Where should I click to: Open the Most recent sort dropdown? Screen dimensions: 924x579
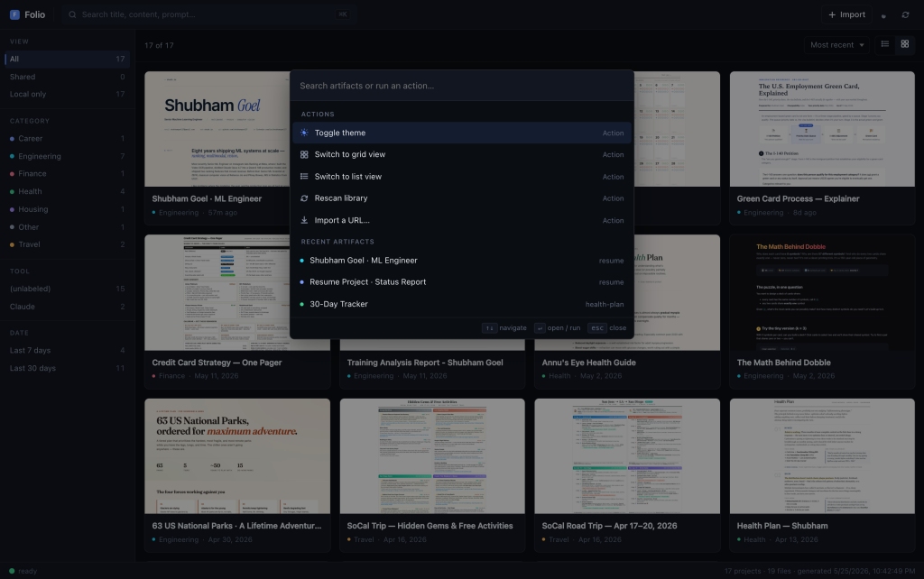click(x=836, y=45)
